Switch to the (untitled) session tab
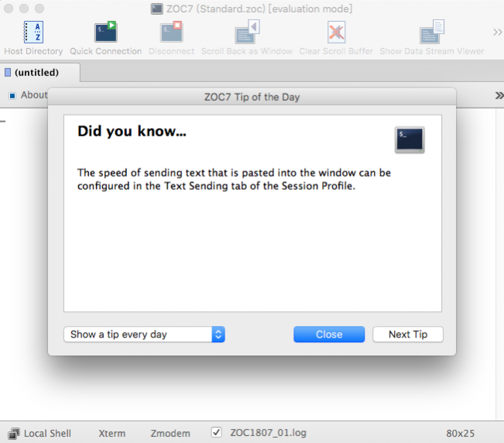Viewport: 504px width, 443px height. point(39,73)
